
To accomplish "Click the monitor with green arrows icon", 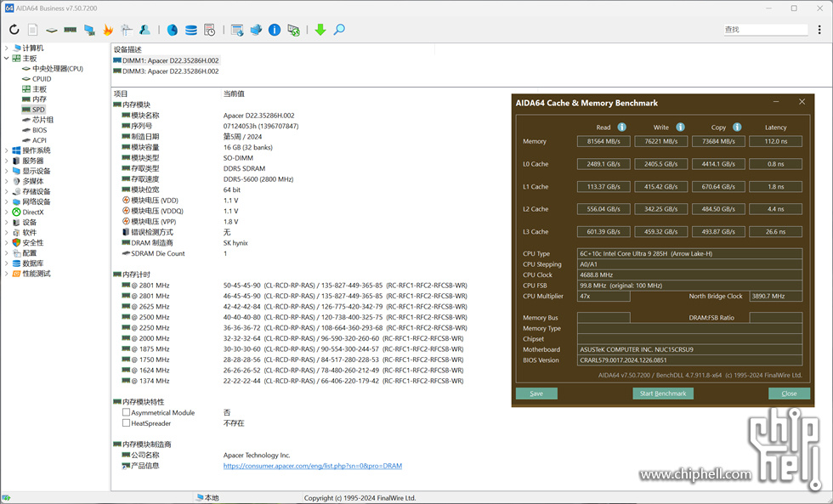I will coord(293,31).
